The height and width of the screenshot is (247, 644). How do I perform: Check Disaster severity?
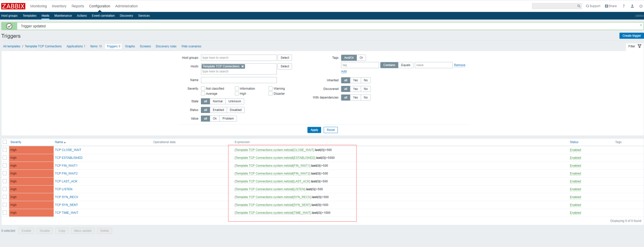(x=270, y=93)
